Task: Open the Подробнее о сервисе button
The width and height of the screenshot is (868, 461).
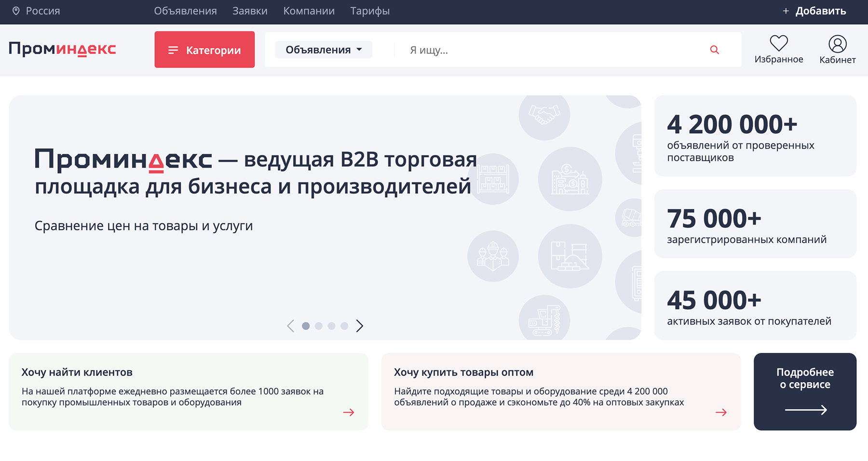Action: (805, 391)
